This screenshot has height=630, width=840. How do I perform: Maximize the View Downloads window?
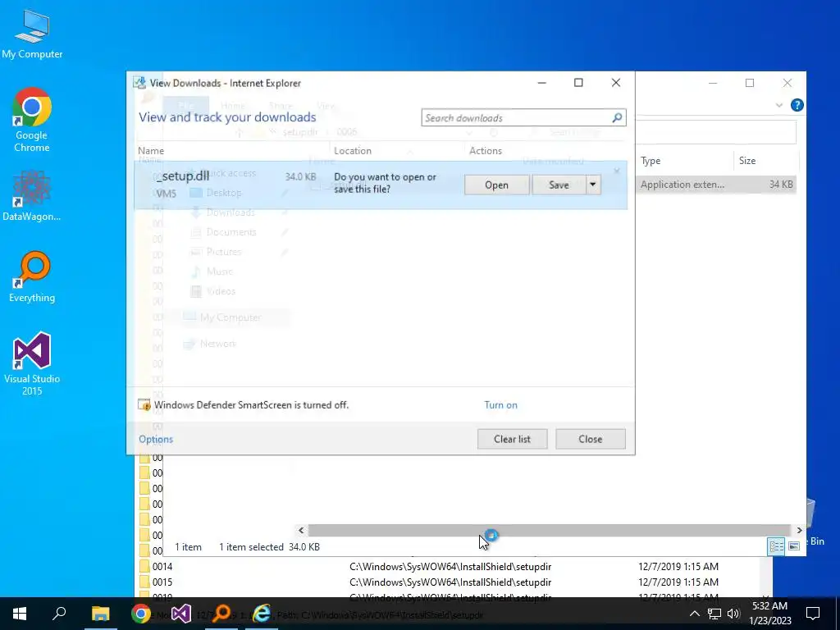(578, 83)
